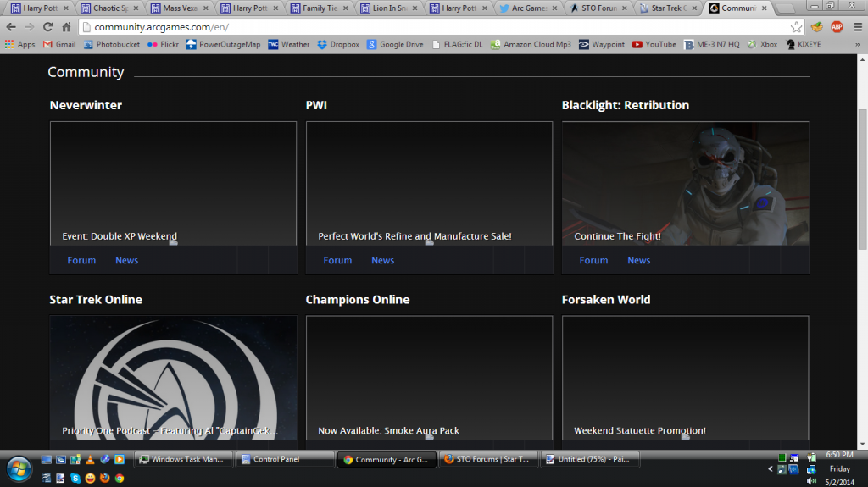The image size is (868, 487).
Task: Open the Waypoint bookmark
Action: click(x=602, y=44)
